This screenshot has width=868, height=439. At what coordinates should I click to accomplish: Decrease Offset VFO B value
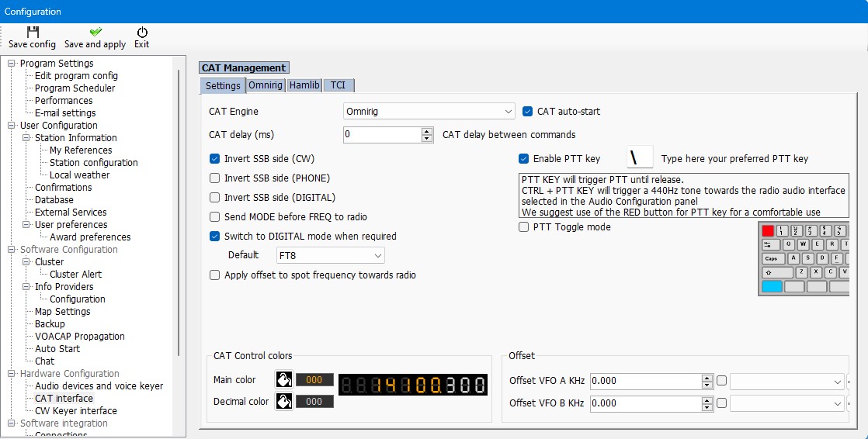pyautogui.click(x=707, y=407)
